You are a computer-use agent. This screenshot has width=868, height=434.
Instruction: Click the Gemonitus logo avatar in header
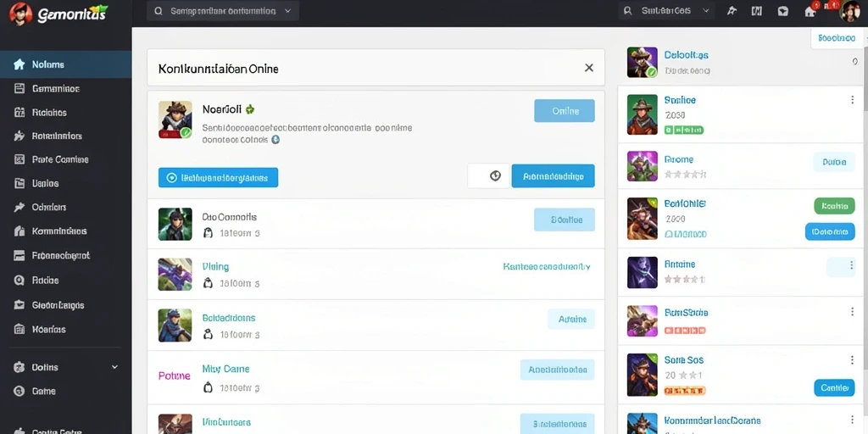pos(20,14)
